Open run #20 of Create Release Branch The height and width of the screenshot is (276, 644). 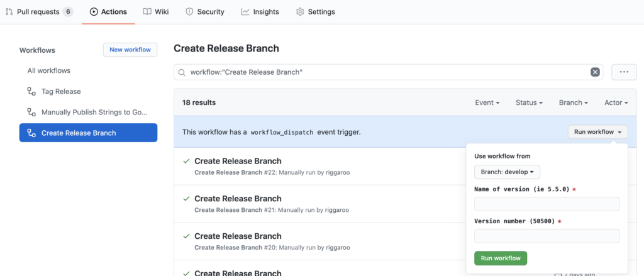(x=238, y=236)
